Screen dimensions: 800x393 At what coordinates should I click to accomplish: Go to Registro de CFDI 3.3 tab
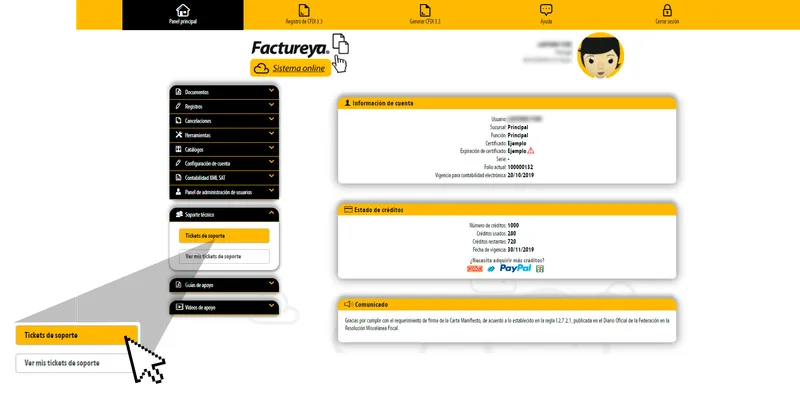pyautogui.click(x=304, y=15)
